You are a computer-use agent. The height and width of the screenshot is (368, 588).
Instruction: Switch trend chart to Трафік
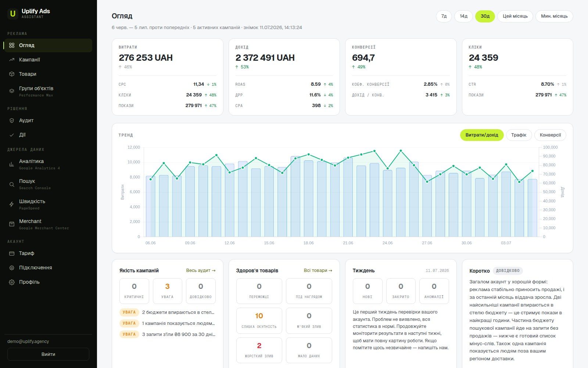pyautogui.click(x=519, y=135)
